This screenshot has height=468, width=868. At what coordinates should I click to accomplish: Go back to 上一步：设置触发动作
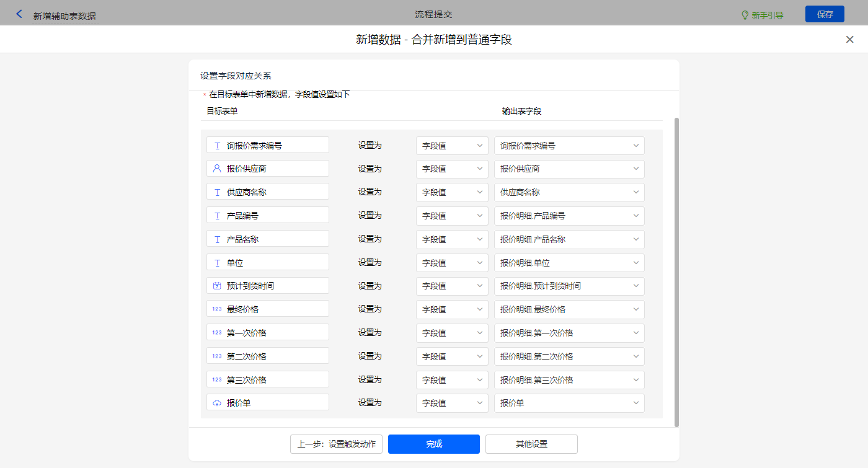click(x=336, y=444)
